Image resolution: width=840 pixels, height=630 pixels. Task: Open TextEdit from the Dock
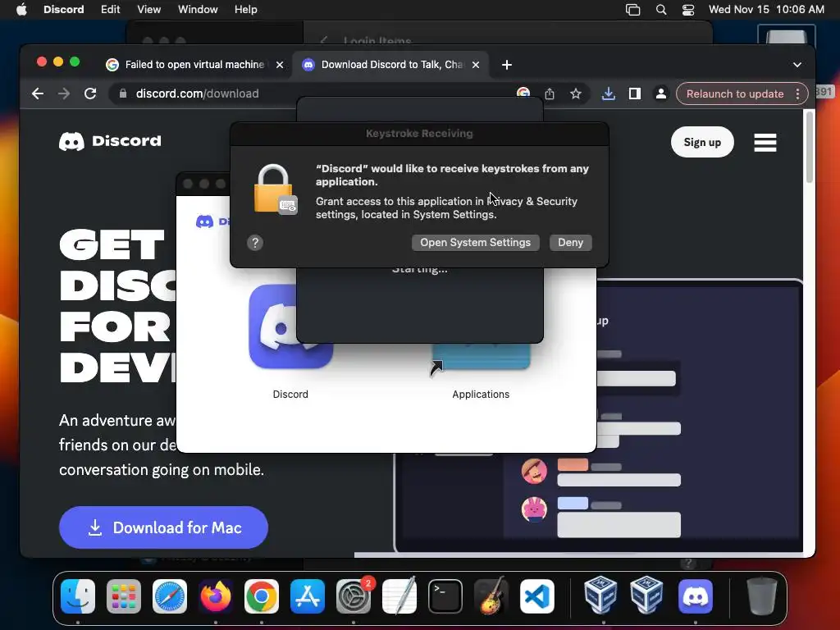click(x=399, y=596)
